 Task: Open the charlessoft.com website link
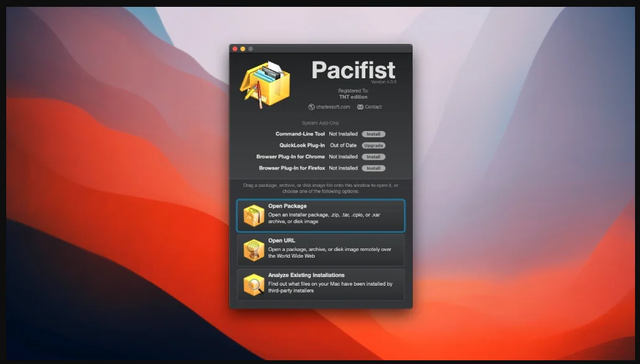pyautogui.click(x=332, y=107)
